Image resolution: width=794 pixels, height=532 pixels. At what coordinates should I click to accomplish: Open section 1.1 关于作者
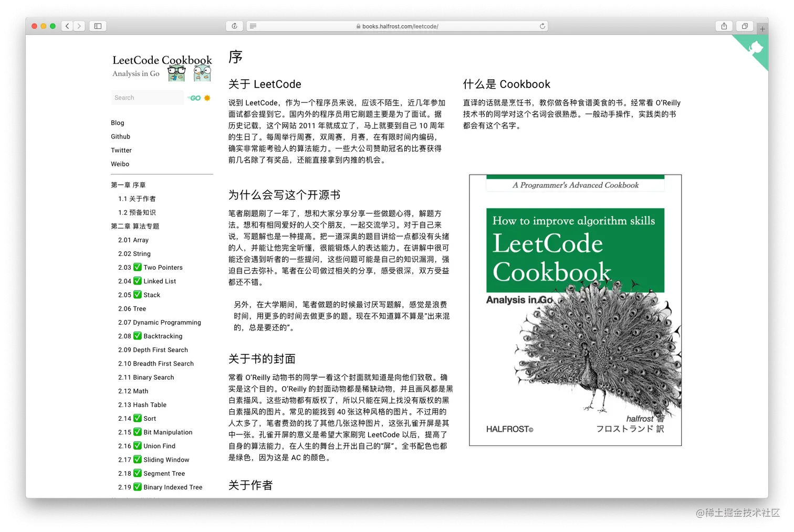(137, 199)
